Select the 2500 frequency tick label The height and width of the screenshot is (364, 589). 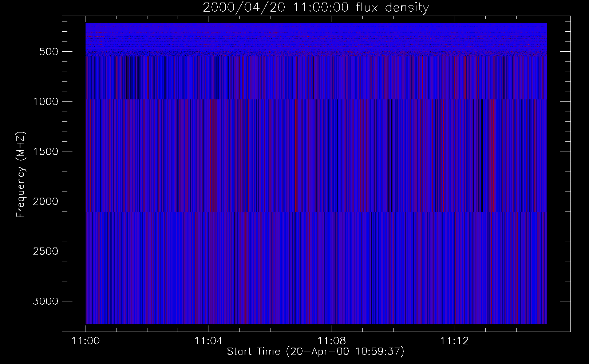click(45, 251)
